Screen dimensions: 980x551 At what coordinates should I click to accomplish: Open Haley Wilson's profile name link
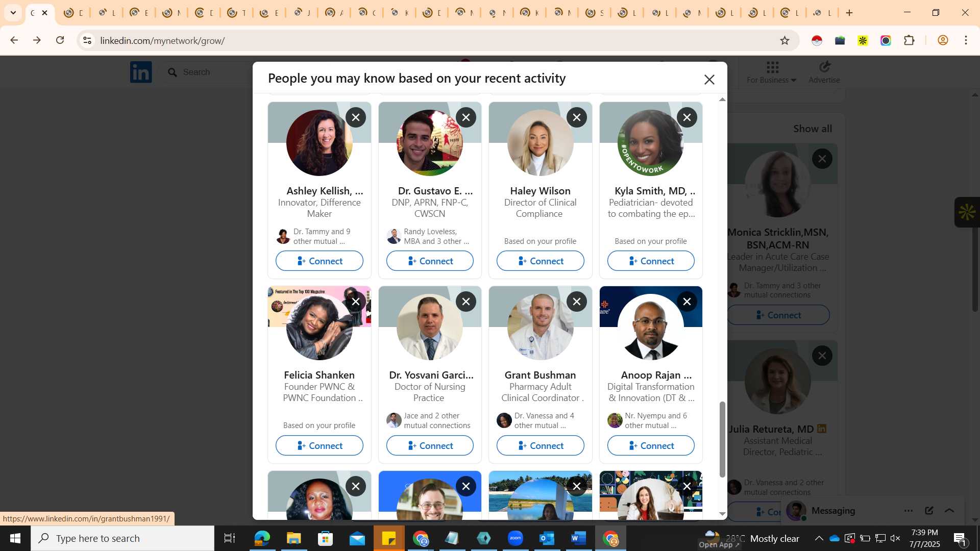[x=540, y=191]
